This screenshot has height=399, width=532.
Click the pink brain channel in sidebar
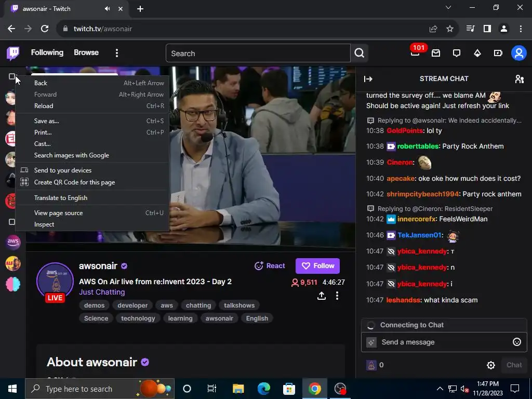[x=13, y=284]
